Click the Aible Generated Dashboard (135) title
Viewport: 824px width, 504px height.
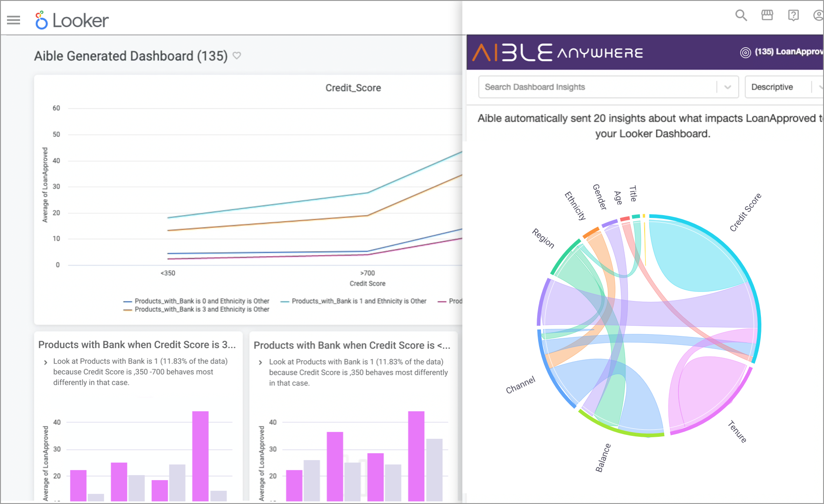pyautogui.click(x=131, y=56)
